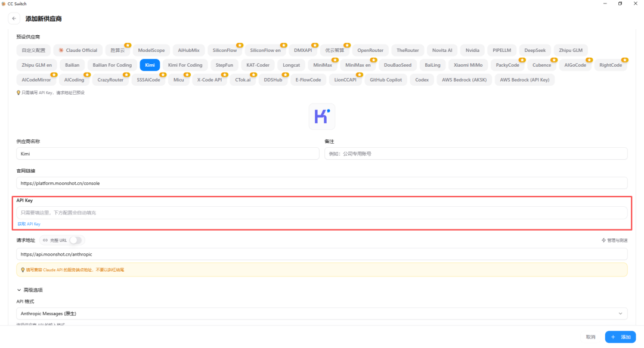Open the get API Key link
Image resolution: width=644 pixels, height=348 pixels.
tap(29, 224)
